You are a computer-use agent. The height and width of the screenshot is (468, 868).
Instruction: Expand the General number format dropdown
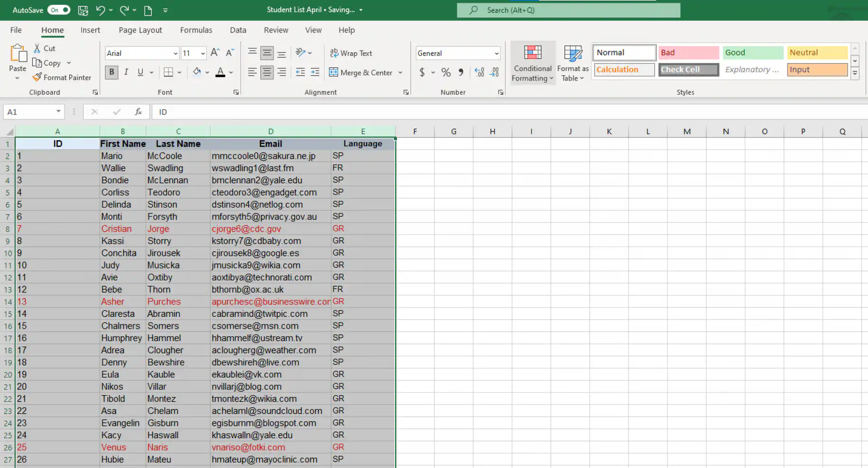pyautogui.click(x=496, y=54)
